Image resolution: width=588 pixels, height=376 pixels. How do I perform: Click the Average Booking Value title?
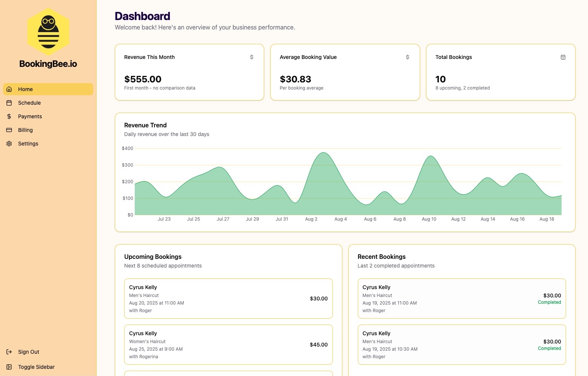tap(308, 57)
